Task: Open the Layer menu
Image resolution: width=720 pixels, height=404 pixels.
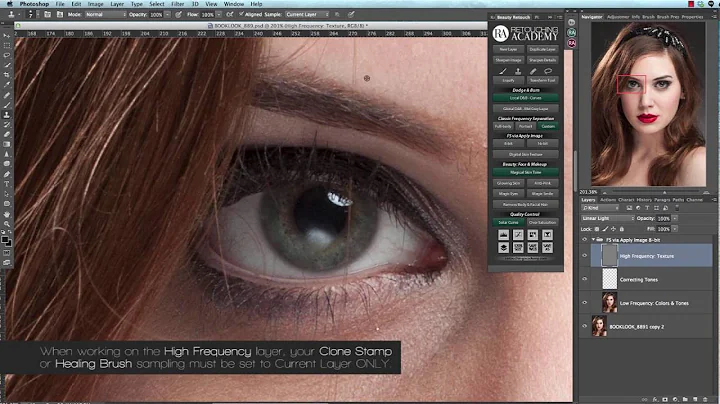Action: tap(117, 4)
